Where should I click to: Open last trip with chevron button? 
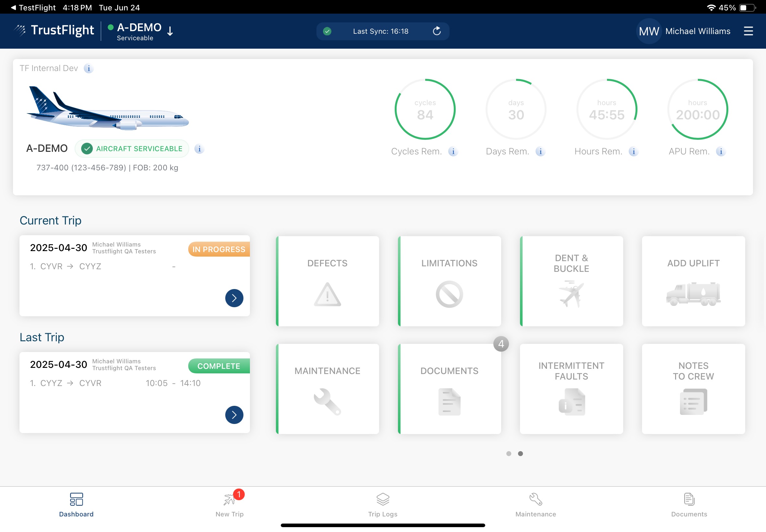pyautogui.click(x=234, y=415)
